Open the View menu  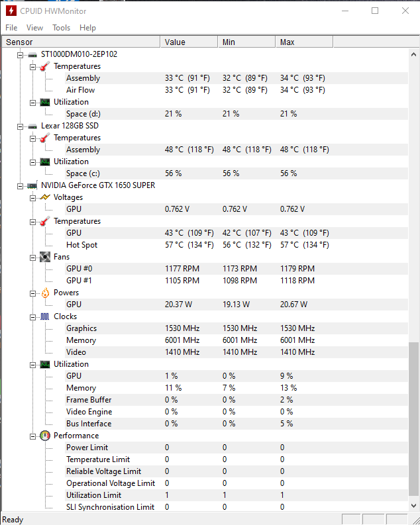pyautogui.click(x=35, y=28)
